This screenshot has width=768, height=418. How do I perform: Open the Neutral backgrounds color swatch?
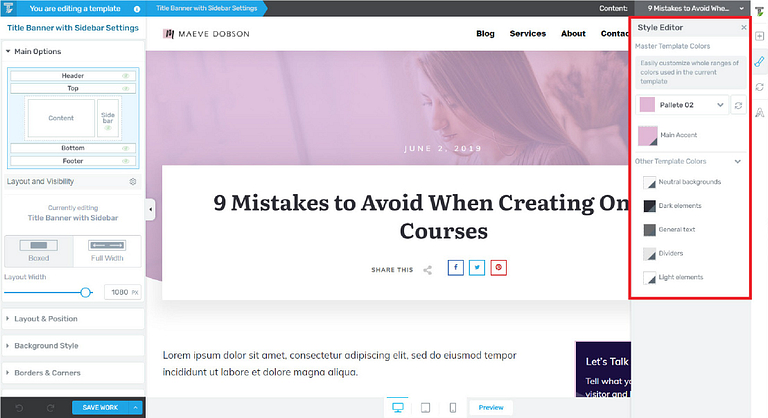pos(649,182)
